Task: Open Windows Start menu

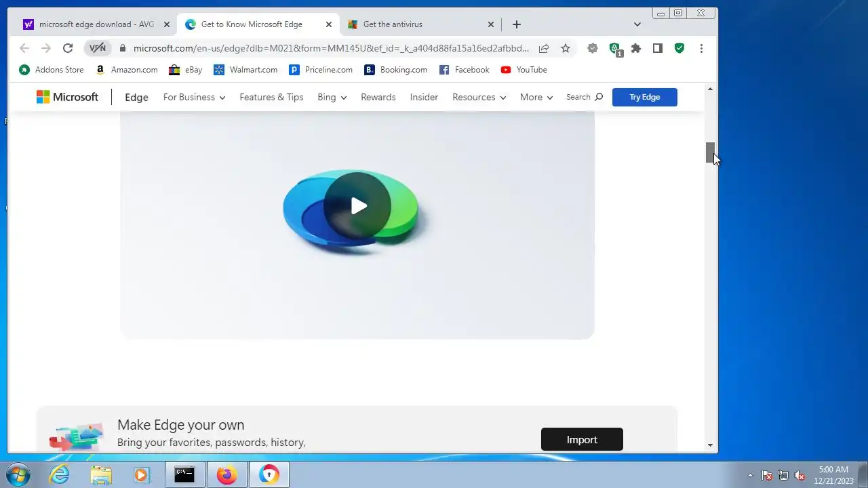Action: tap(18, 474)
